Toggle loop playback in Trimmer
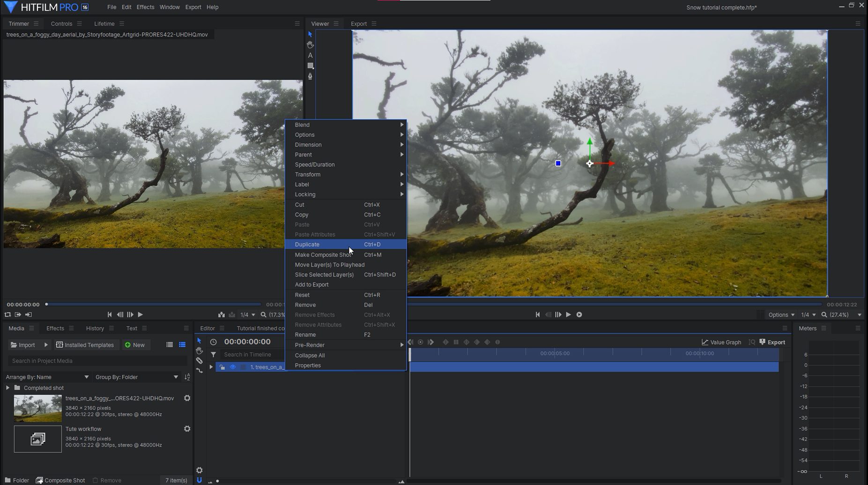Viewport: 868px width, 485px height. [x=7, y=314]
